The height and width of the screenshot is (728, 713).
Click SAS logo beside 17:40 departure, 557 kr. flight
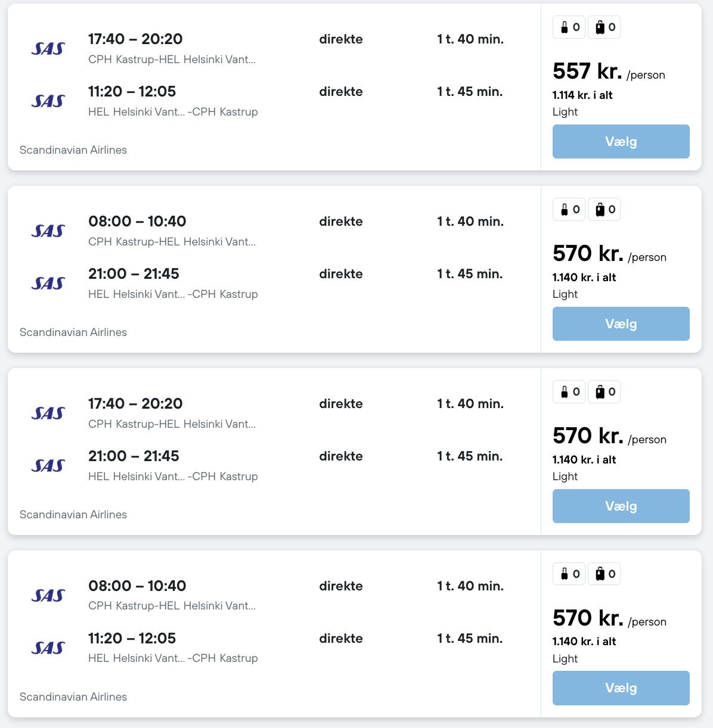tap(48, 49)
